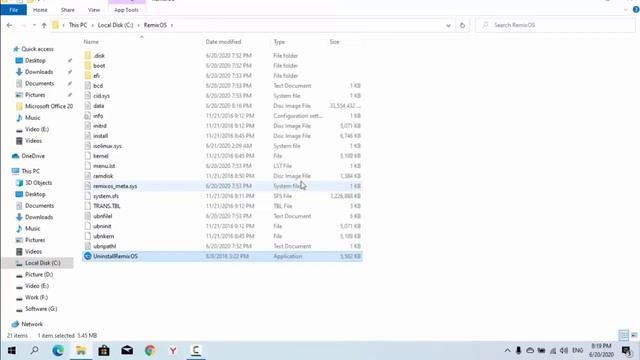This screenshot has width=640, height=360.
Task: Select the .disk folder icon
Action: click(88, 56)
